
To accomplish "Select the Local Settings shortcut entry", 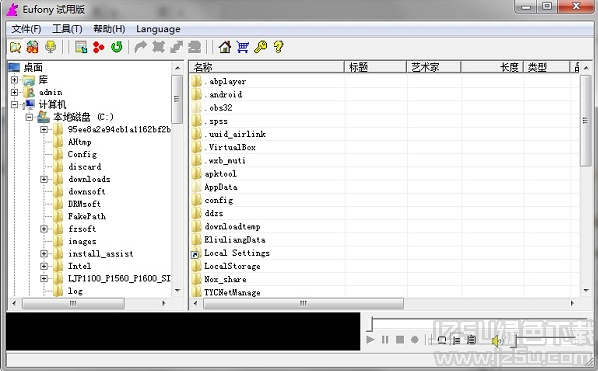I will (x=237, y=253).
